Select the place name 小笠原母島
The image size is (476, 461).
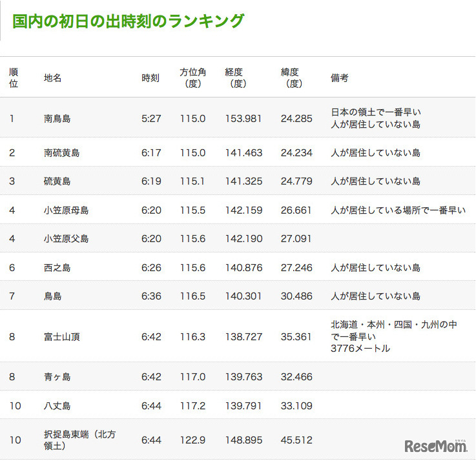click(66, 210)
